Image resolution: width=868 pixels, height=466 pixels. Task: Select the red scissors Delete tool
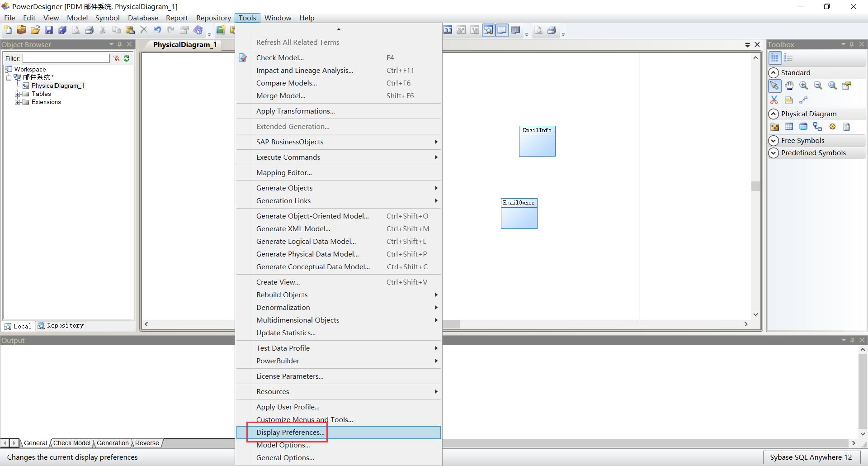click(774, 100)
